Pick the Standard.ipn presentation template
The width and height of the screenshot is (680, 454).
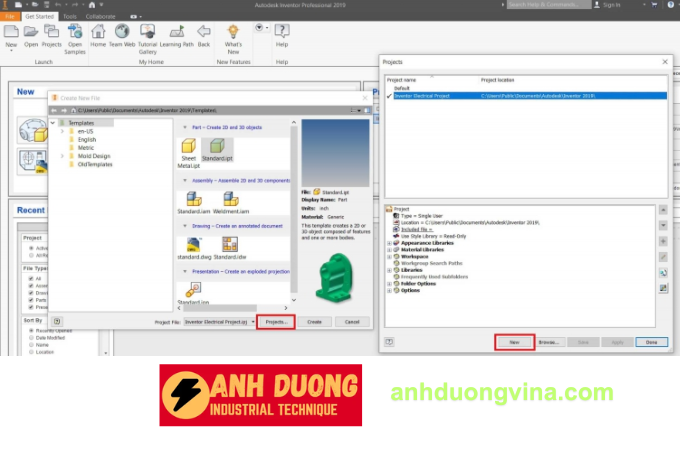194,290
